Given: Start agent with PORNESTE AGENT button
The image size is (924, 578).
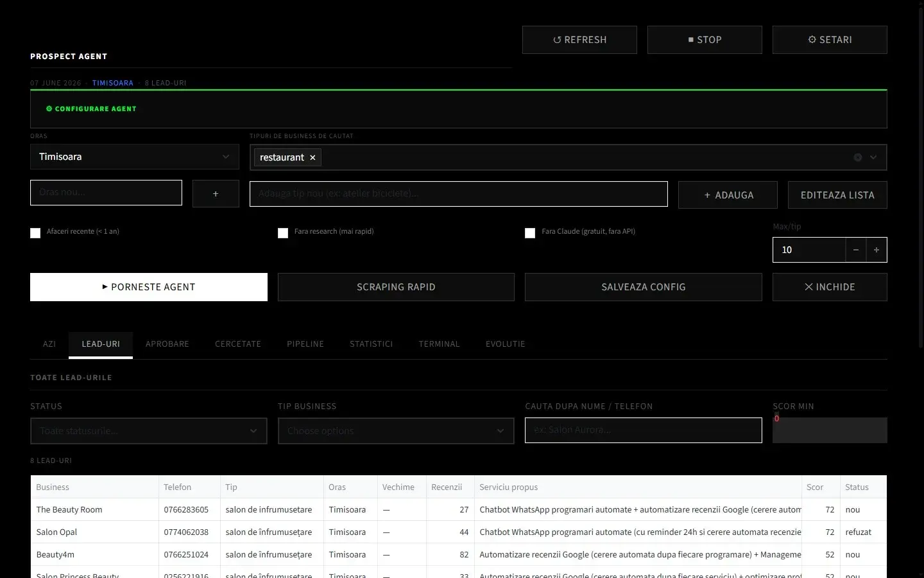Looking at the screenshot, I should point(149,287).
